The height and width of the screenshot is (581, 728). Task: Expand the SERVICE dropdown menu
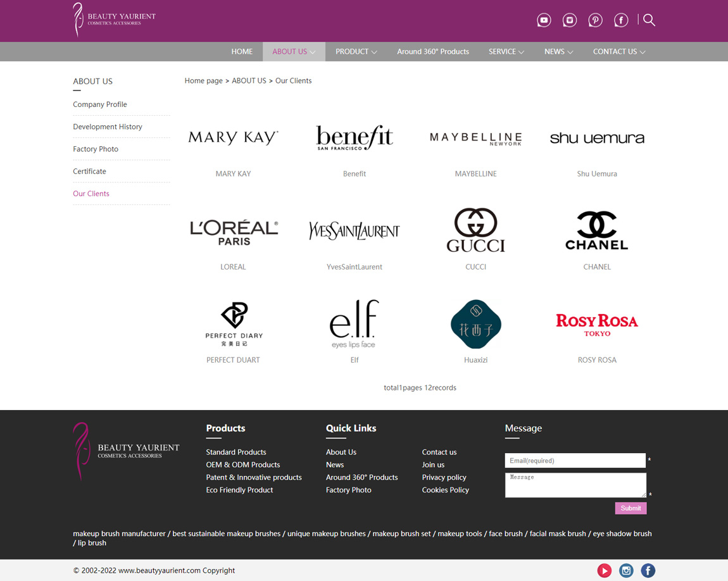[506, 52]
